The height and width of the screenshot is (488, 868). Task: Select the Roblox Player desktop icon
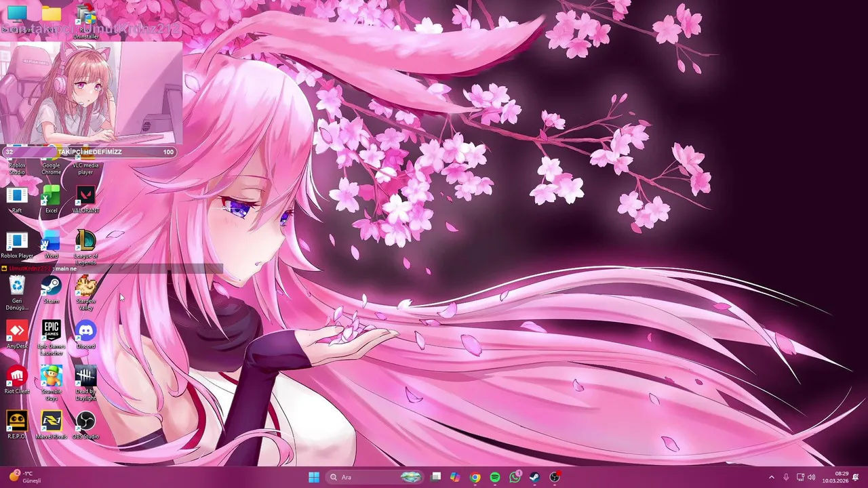pyautogui.click(x=17, y=245)
